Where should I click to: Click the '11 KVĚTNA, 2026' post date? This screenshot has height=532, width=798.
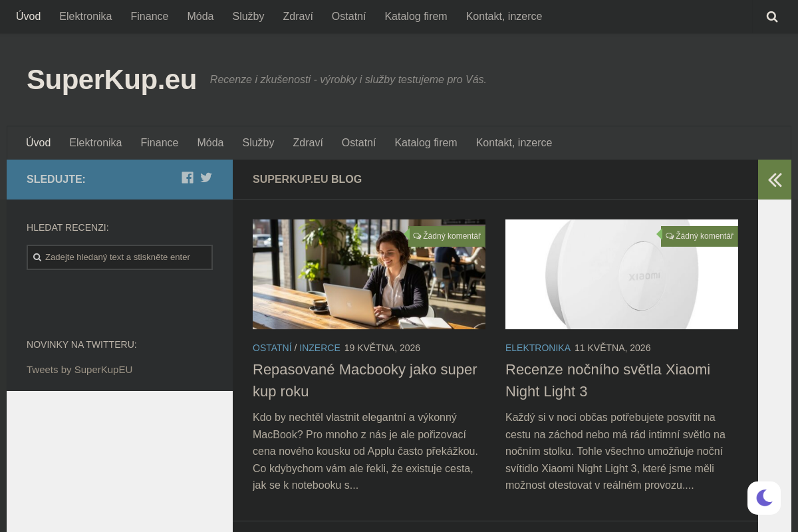(612, 348)
